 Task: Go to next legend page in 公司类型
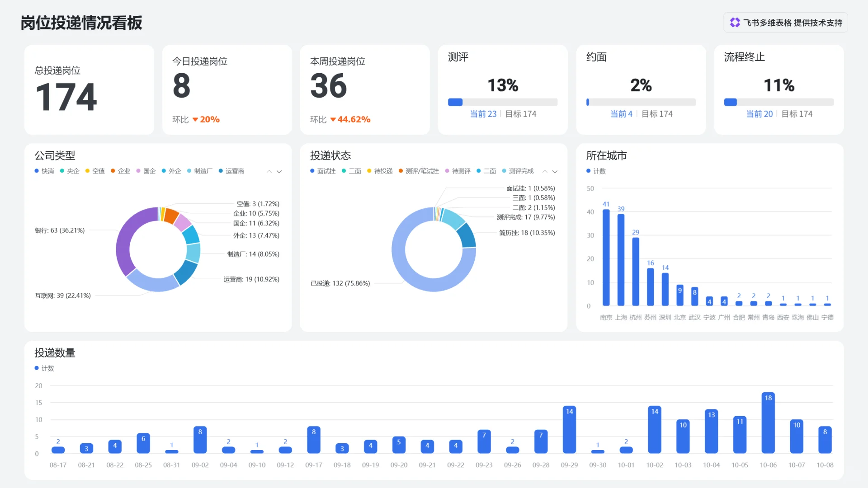[279, 172]
